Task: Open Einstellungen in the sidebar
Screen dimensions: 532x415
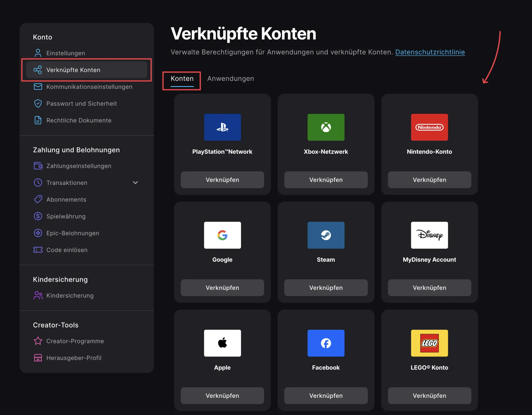Action: [x=86, y=53]
